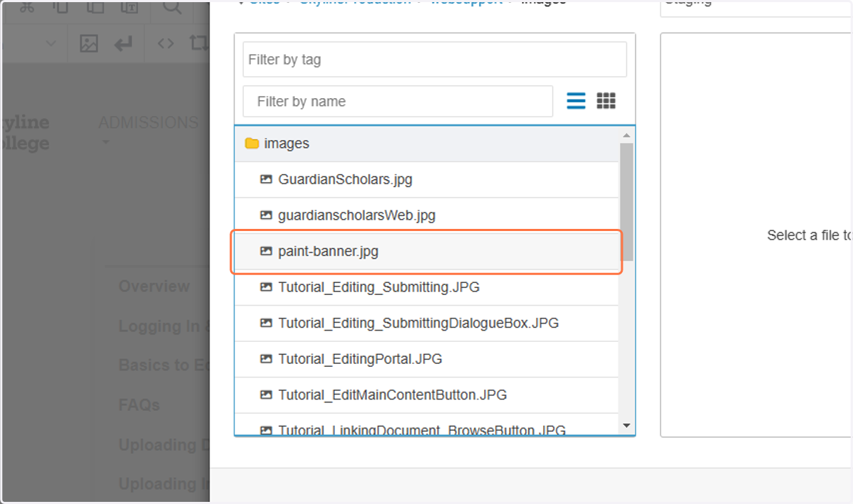Click the file preview pane
This screenshot has height=504, width=853.
click(x=756, y=235)
